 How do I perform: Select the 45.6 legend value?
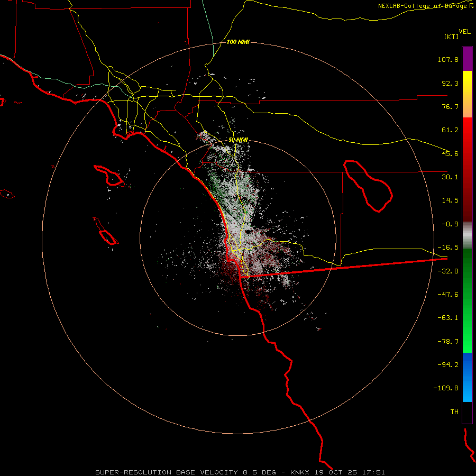tap(450, 153)
